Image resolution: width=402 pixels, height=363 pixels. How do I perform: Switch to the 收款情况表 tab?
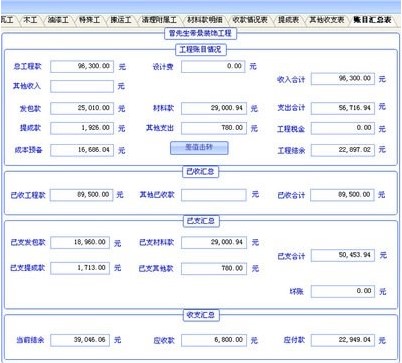click(x=250, y=20)
